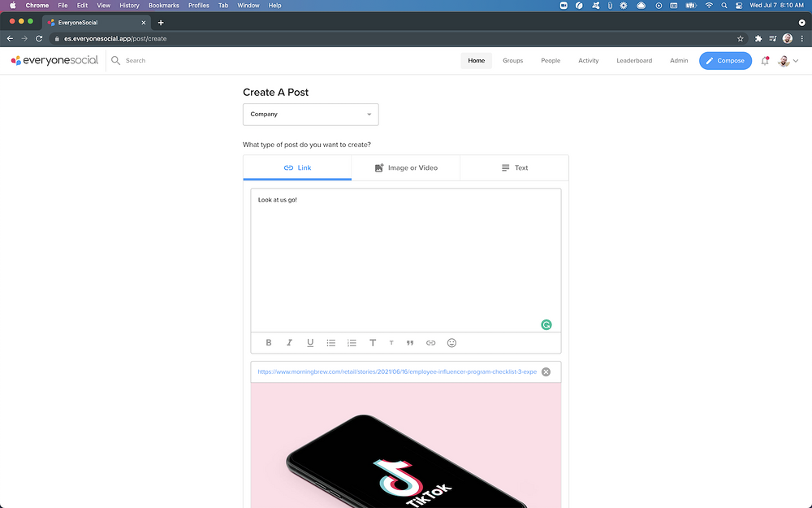This screenshot has width=812, height=508.
Task: Remove the attached Morning Brew link
Action: [546, 371]
